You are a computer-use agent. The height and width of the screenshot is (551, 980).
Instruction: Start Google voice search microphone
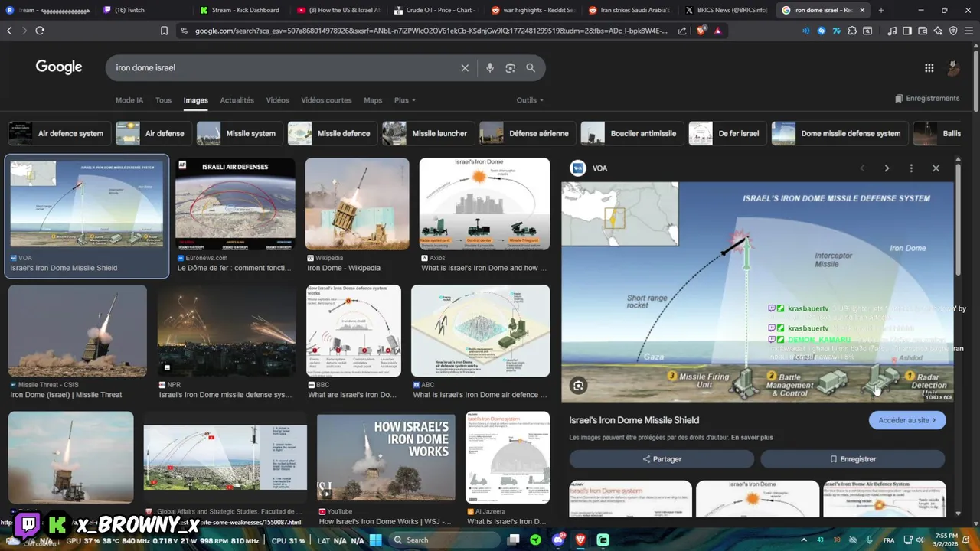490,68
